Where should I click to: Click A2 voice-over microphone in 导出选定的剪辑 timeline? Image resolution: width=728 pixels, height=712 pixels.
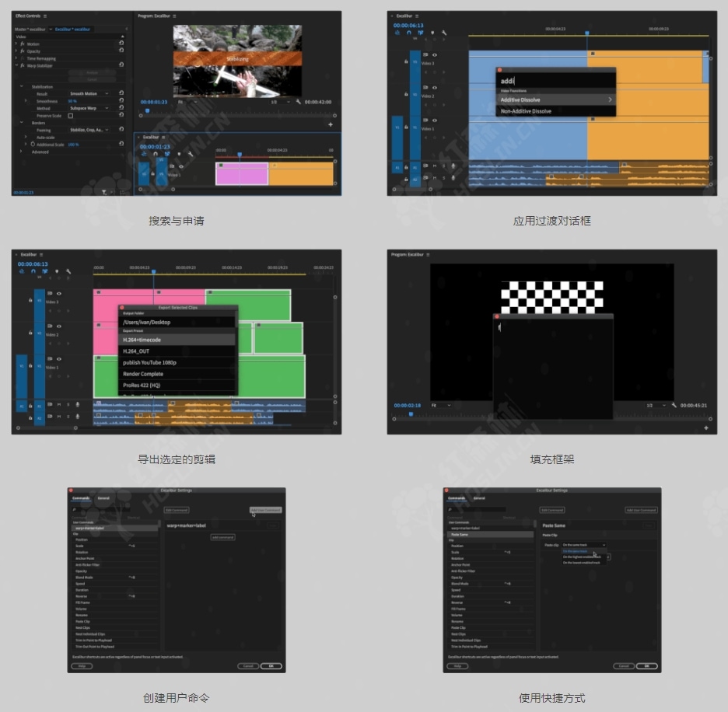78,417
